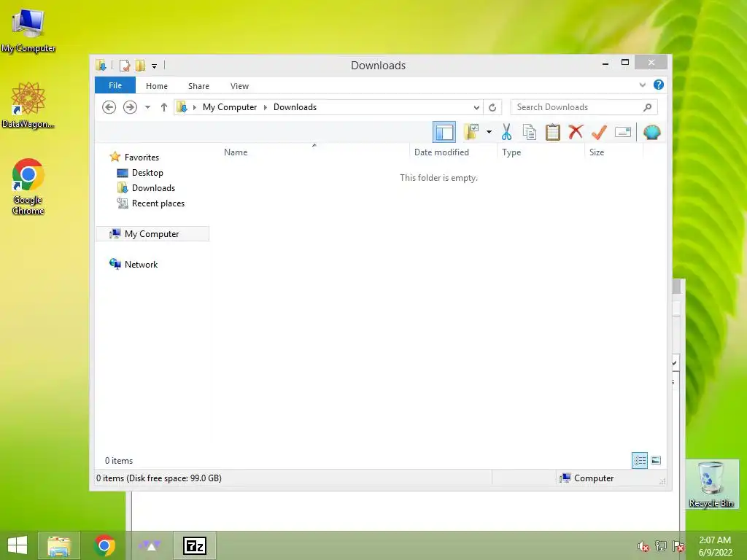Open the Windows Start button
This screenshot has width=747, height=560.
[x=18, y=545]
